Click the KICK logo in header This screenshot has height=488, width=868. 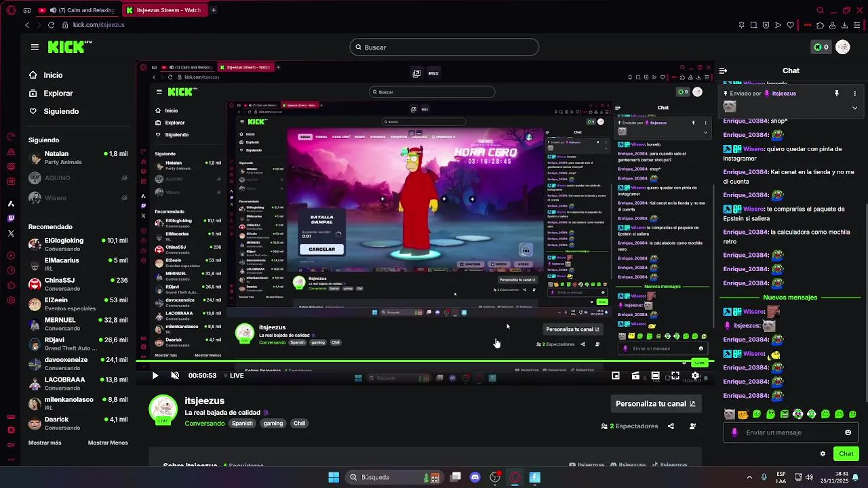tap(70, 47)
